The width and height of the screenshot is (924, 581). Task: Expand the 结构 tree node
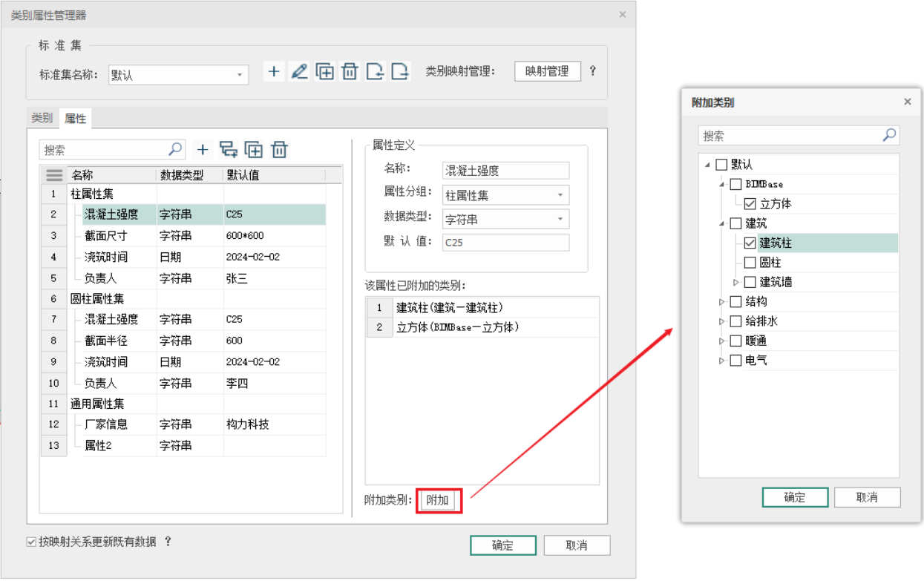(x=721, y=302)
